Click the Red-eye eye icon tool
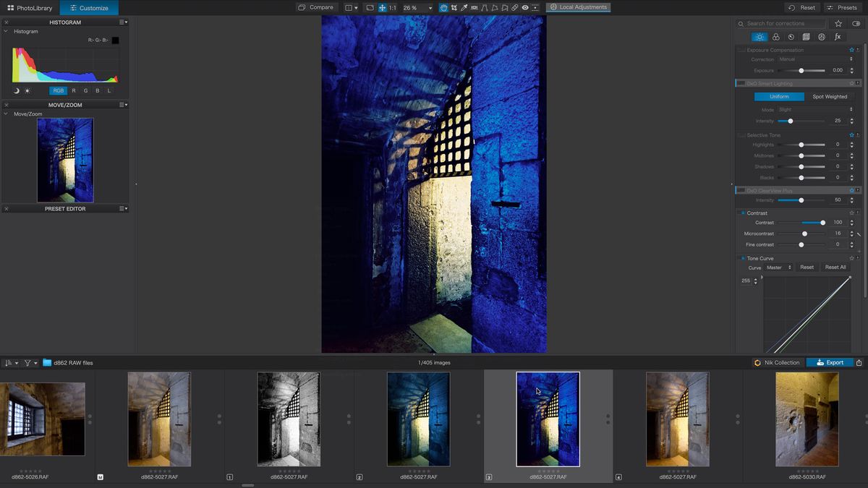The height and width of the screenshot is (488, 868). click(x=525, y=7)
